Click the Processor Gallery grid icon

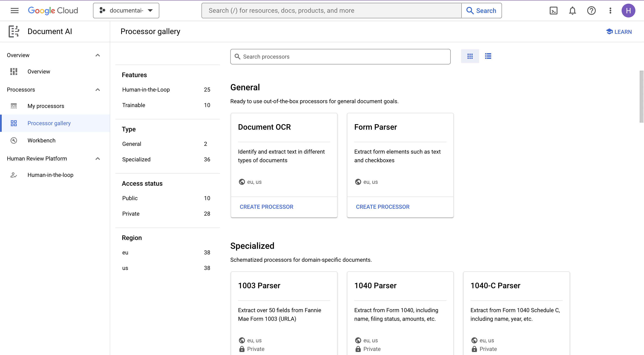(x=470, y=56)
